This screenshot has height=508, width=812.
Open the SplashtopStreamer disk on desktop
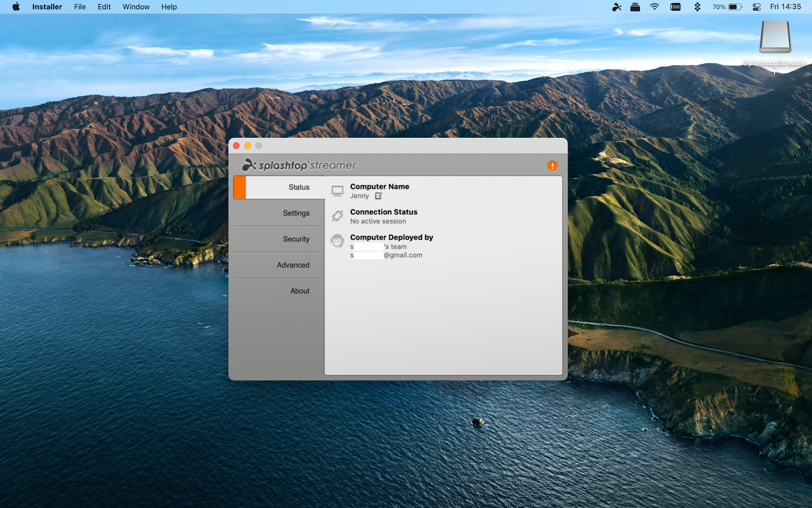click(775, 37)
